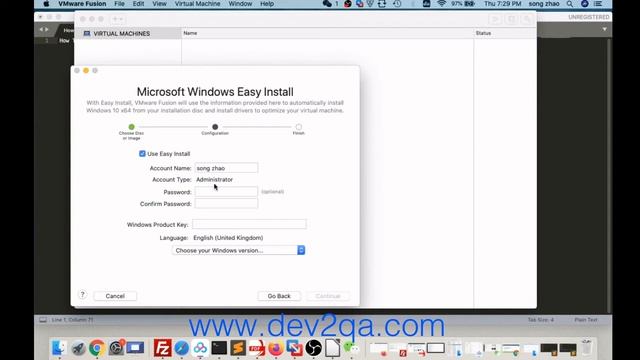Open Sublime Text from the Dock
Image resolution: width=640 pixels, height=360 pixels.
[x=238, y=348]
